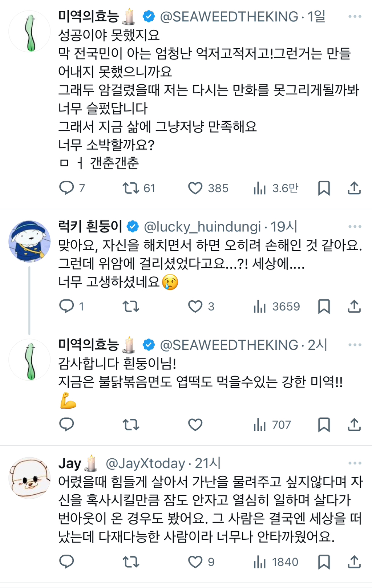Visit the @lucky_huindungi profile link

tap(202, 227)
